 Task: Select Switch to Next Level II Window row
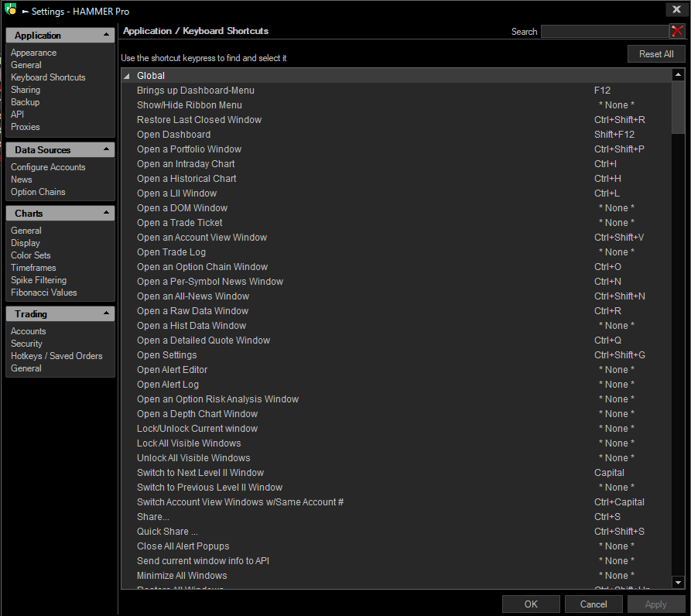pos(397,472)
